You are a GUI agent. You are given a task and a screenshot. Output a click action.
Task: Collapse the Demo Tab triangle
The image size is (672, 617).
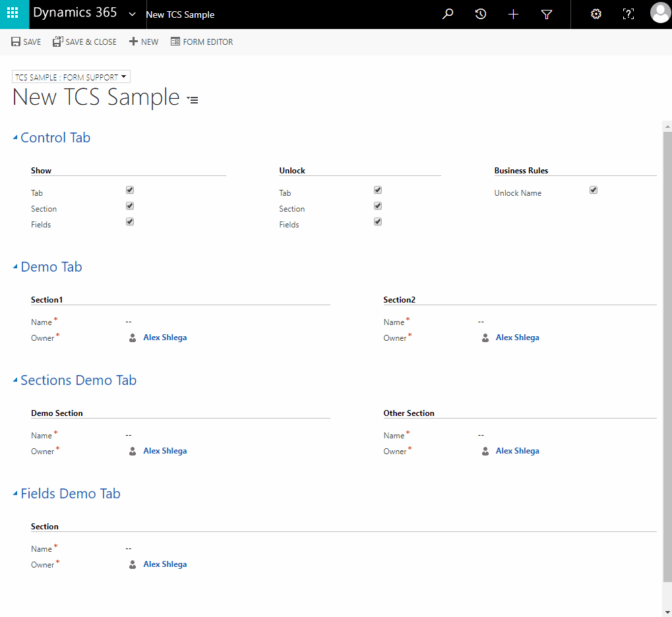pyautogui.click(x=15, y=266)
